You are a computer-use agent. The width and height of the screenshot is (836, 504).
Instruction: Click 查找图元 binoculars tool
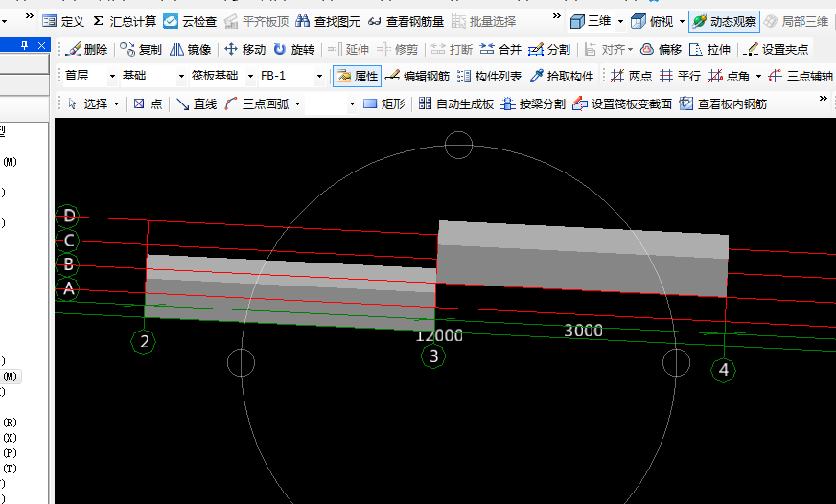(x=328, y=21)
